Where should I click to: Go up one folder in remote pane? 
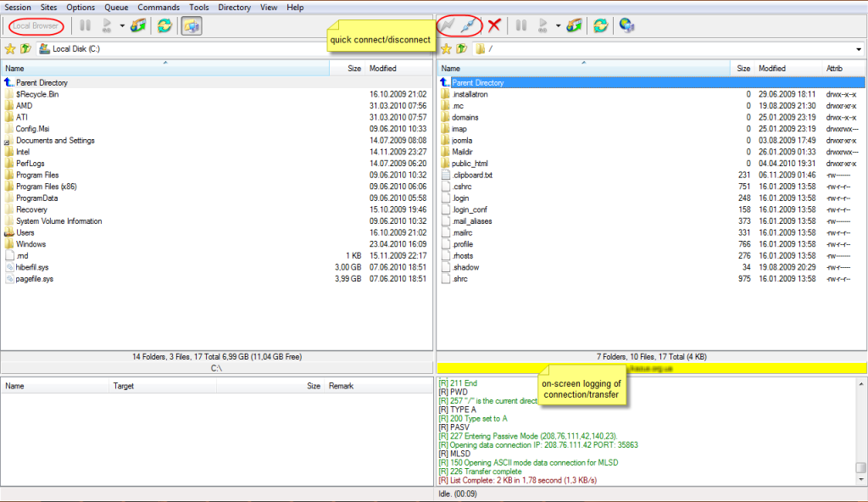[x=460, y=49]
